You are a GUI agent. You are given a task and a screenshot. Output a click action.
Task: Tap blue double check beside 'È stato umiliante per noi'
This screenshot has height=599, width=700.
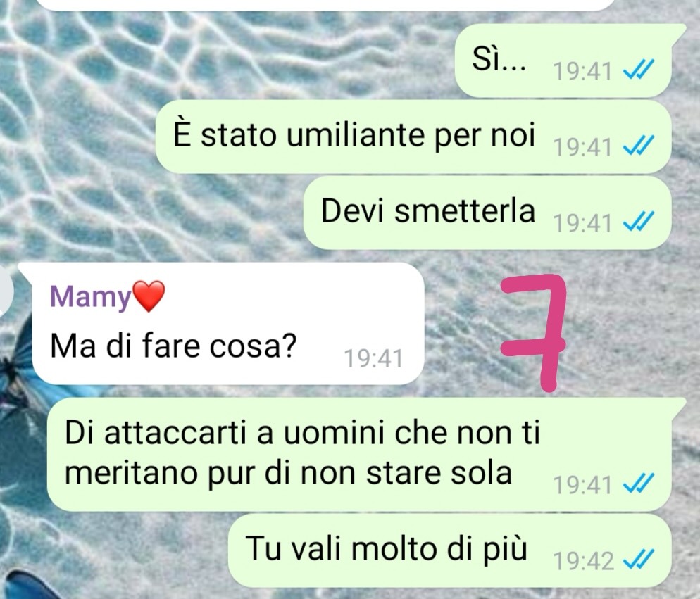[639, 146]
